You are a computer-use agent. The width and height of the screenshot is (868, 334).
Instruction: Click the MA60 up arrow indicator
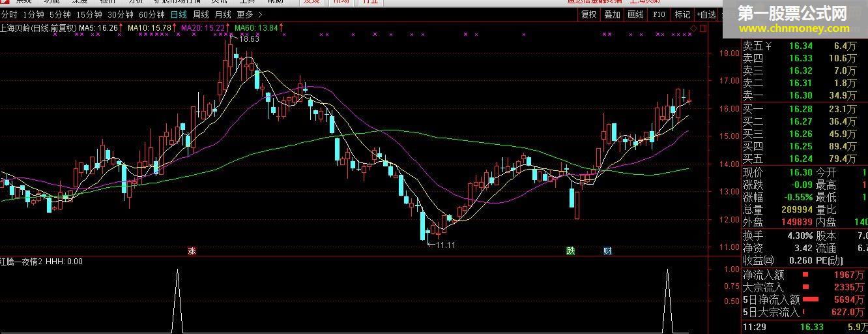point(282,27)
